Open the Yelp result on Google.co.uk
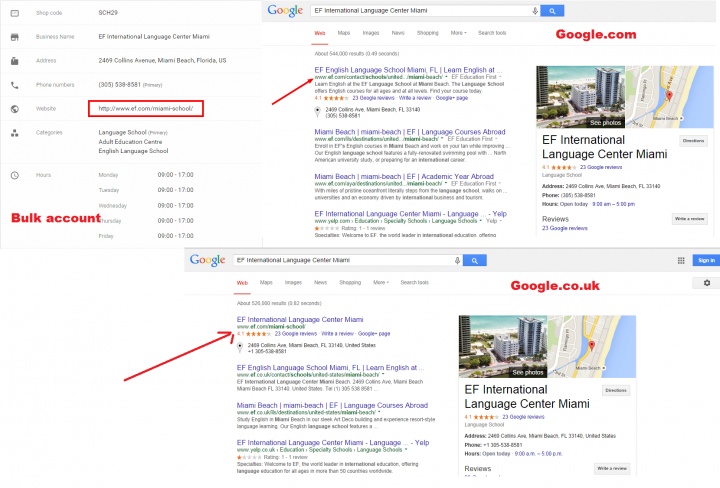This screenshot has height=488, width=720. [x=333, y=443]
